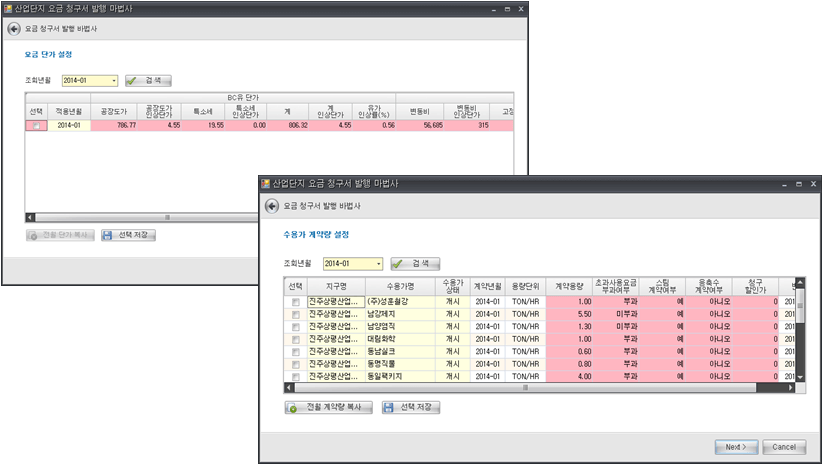Click 선택 저장 save button in the rear window

click(129, 235)
